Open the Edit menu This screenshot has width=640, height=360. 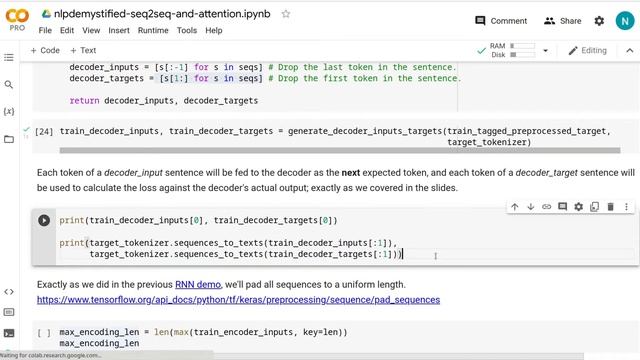point(67,30)
